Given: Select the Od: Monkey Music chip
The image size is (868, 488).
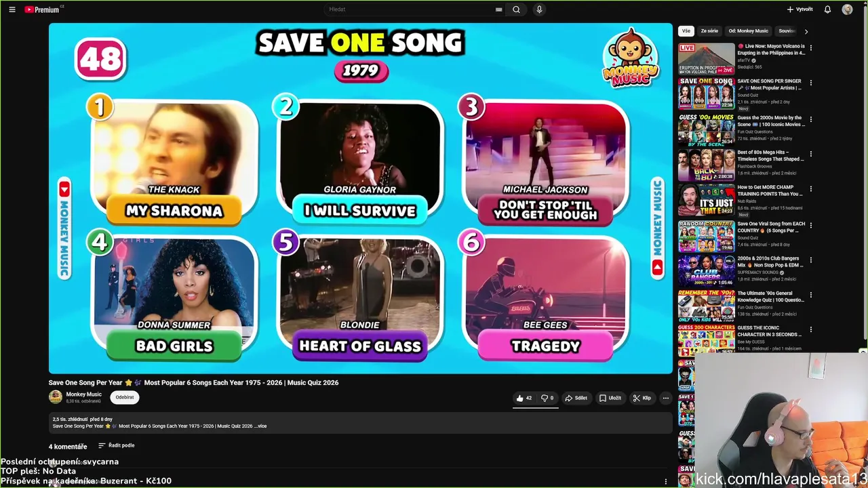Looking at the screenshot, I should click(x=748, y=31).
